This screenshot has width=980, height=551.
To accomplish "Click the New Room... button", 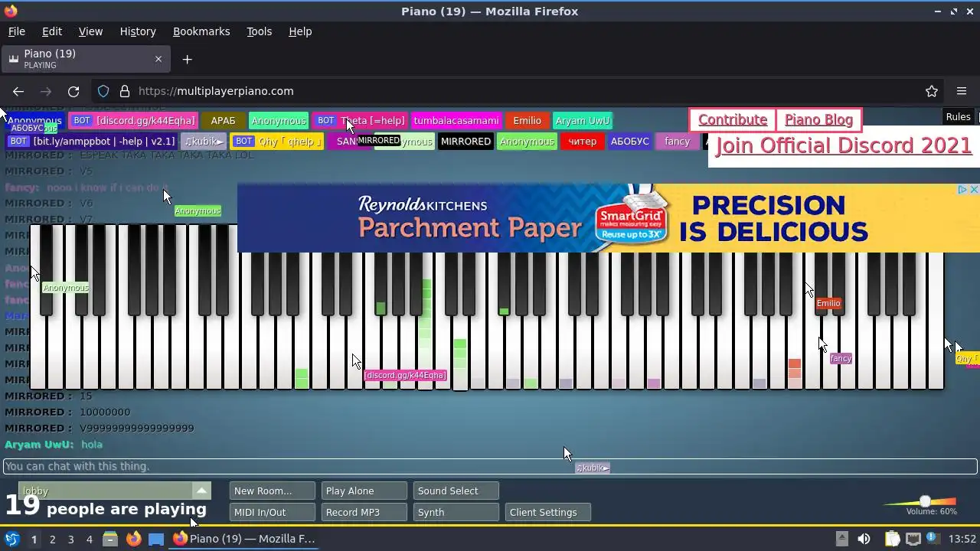I will [x=272, y=491].
